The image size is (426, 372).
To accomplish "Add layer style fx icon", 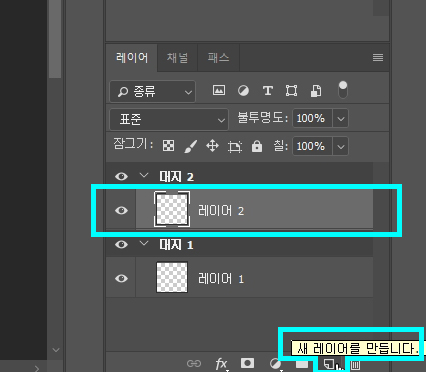I will pyautogui.click(x=221, y=363).
